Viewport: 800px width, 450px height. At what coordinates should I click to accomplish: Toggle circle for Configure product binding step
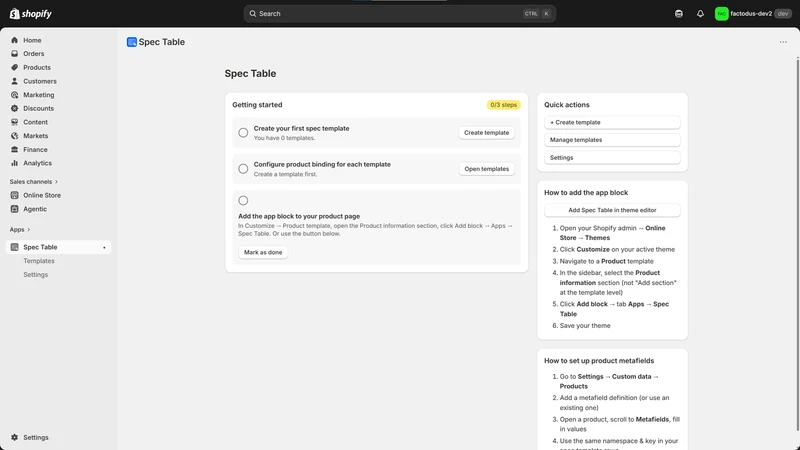(243, 169)
